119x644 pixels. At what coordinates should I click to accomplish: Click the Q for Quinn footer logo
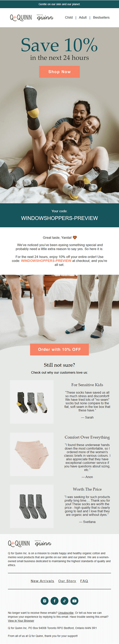[19, 543]
